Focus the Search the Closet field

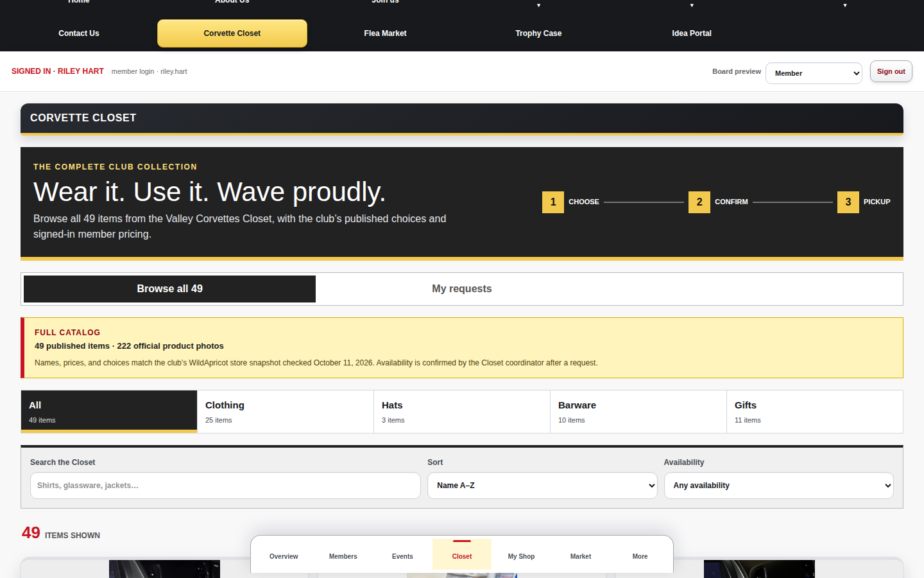coord(225,486)
